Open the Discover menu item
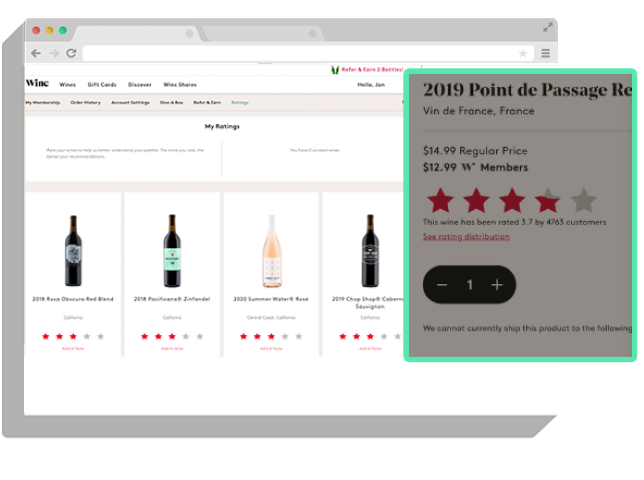The width and height of the screenshot is (644, 480). click(x=140, y=85)
